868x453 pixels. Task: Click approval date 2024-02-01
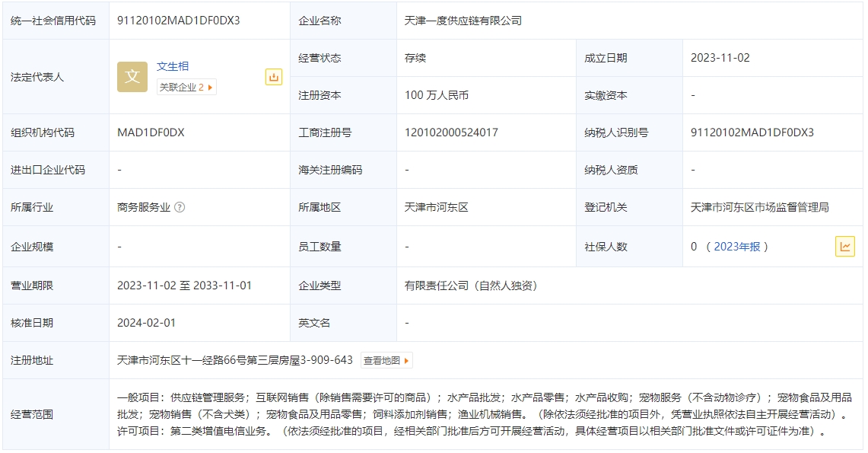(146, 323)
